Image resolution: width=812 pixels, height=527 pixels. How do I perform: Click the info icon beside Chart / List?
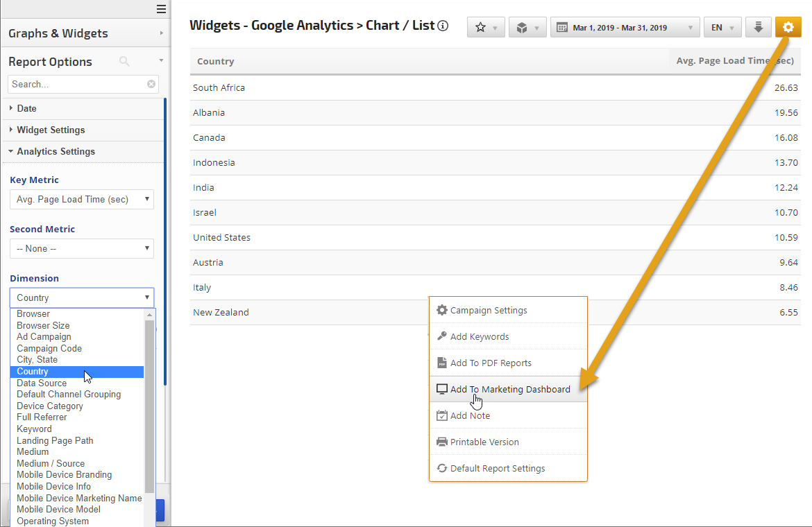(x=443, y=26)
